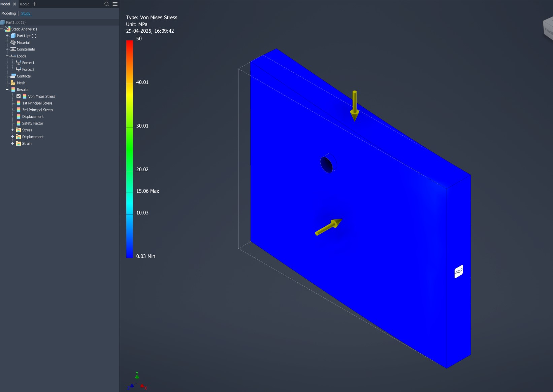The height and width of the screenshot is (392, 553).
Task: Select the Contacts label
Action: pyautogui.click(x=24, y=76)
